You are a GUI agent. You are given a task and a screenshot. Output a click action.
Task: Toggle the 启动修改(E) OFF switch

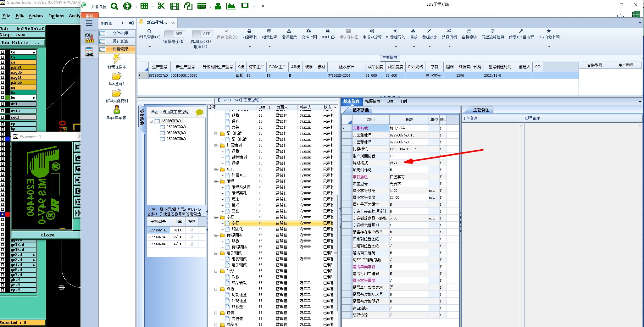coord(202,34)
